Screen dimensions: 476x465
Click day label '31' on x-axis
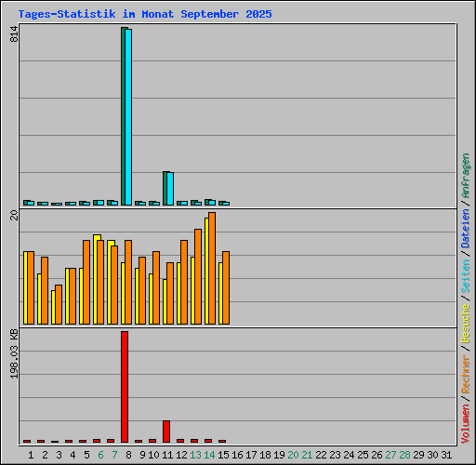[x=446, y=455]
